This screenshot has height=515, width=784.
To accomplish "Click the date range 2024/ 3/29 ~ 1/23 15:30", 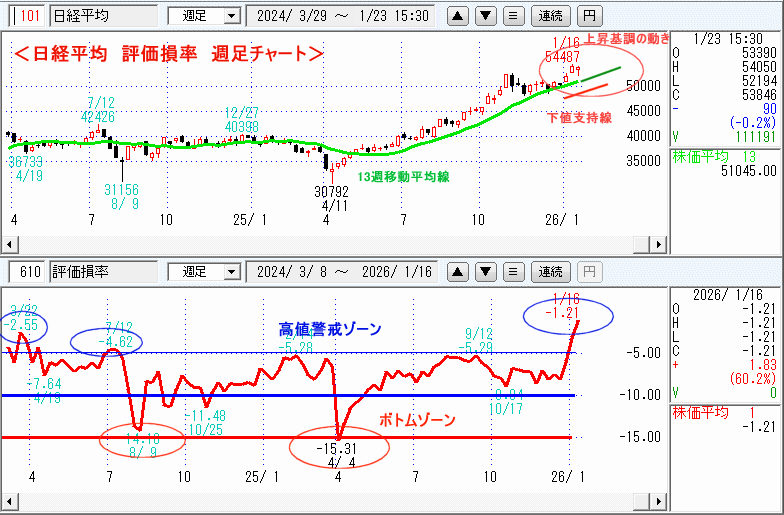I will point(342,16).
